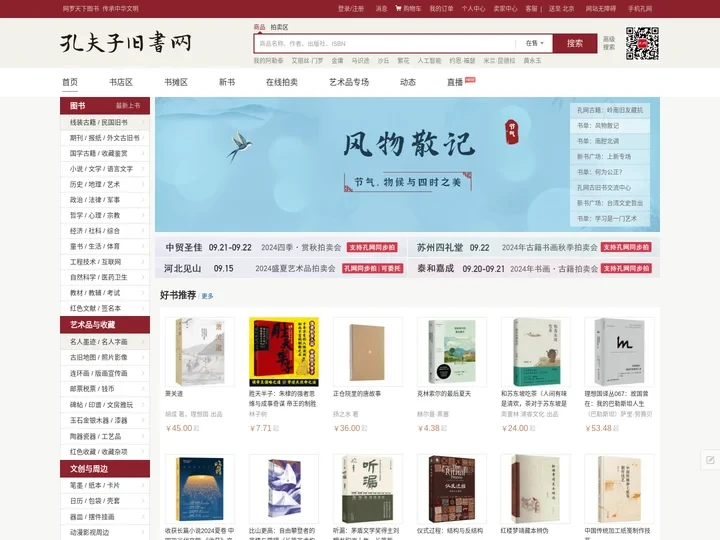Select banner item 书单：学习是一门艺术

[610, 219]
